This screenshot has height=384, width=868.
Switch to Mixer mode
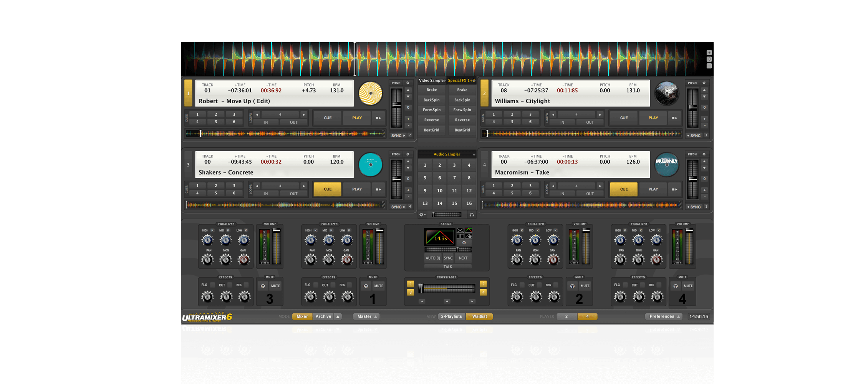(x=302, y=317)
